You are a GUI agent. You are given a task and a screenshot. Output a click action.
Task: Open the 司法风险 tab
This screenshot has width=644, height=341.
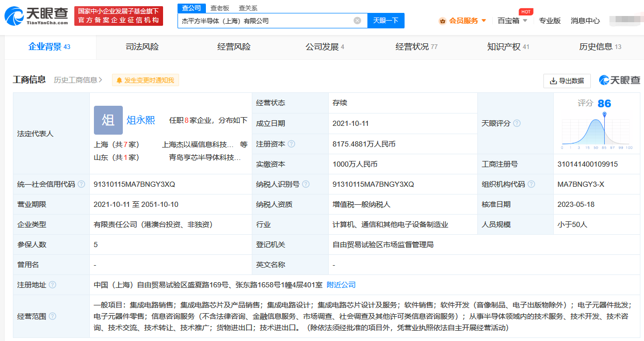(142, 47)
